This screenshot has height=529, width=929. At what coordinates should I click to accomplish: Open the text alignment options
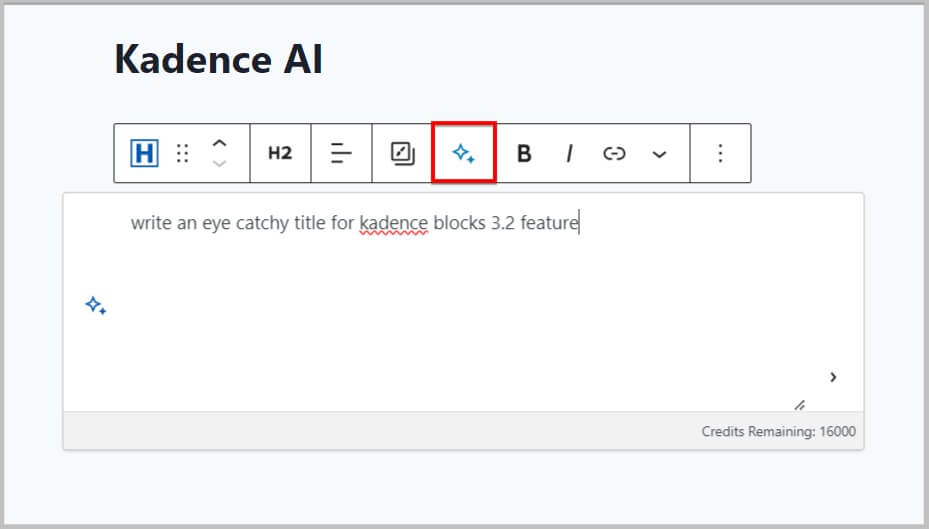click(x=342, y=153)
